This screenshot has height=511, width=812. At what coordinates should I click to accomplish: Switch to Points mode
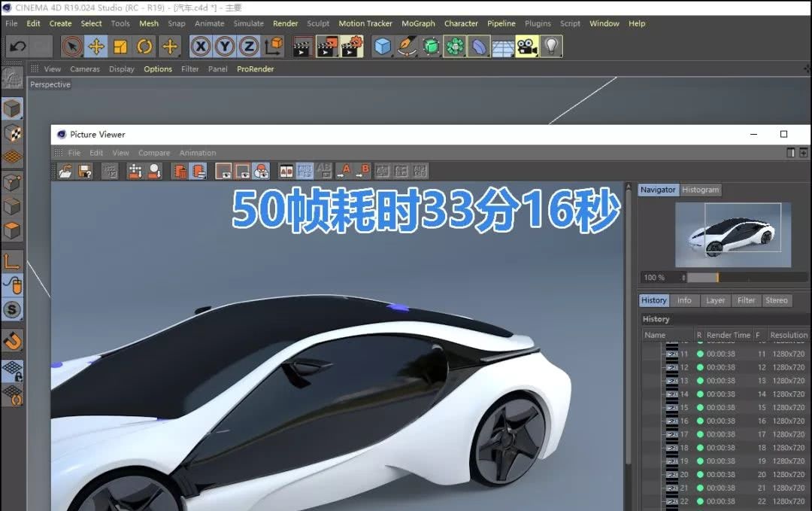[x=12, y=182]
